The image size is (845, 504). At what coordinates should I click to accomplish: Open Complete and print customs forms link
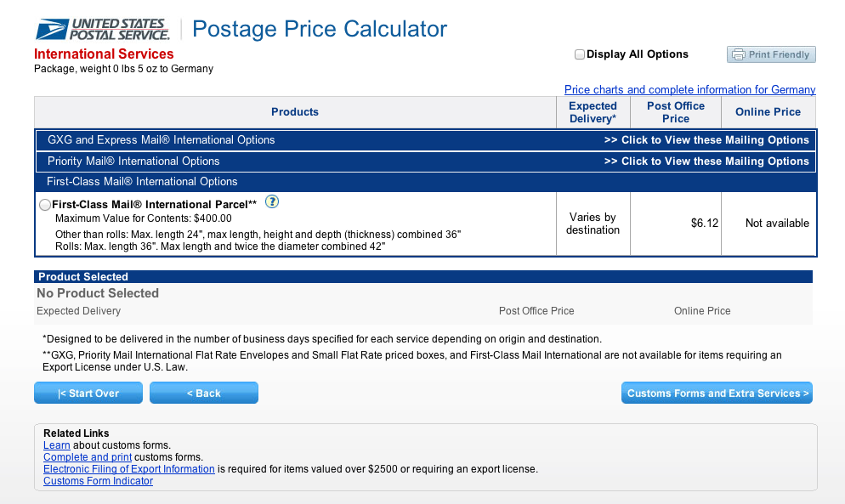pyautogui.click(x=88, y=457)
